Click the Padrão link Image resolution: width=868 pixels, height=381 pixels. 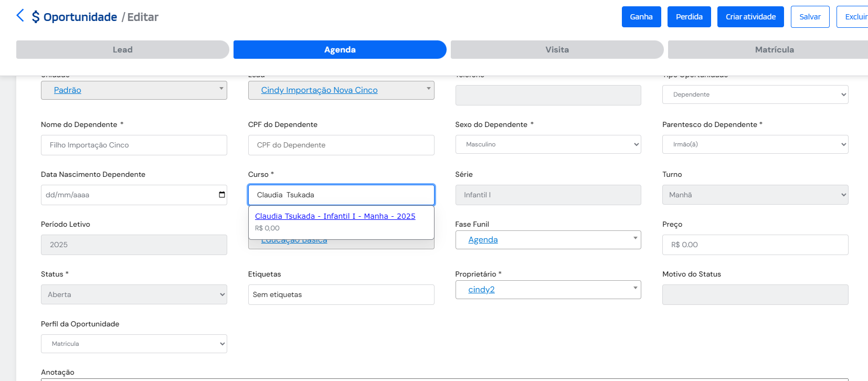pos(68,90)
